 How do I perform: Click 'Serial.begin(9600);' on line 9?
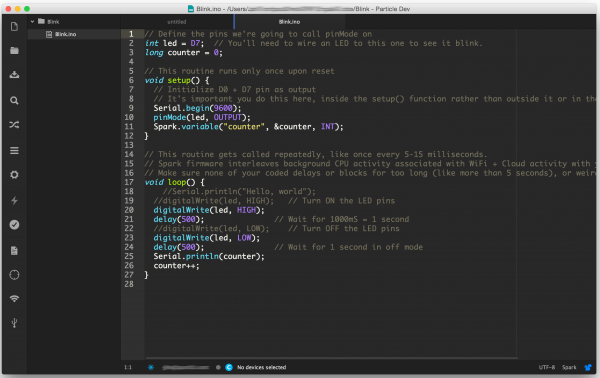[x=197, y=108]
